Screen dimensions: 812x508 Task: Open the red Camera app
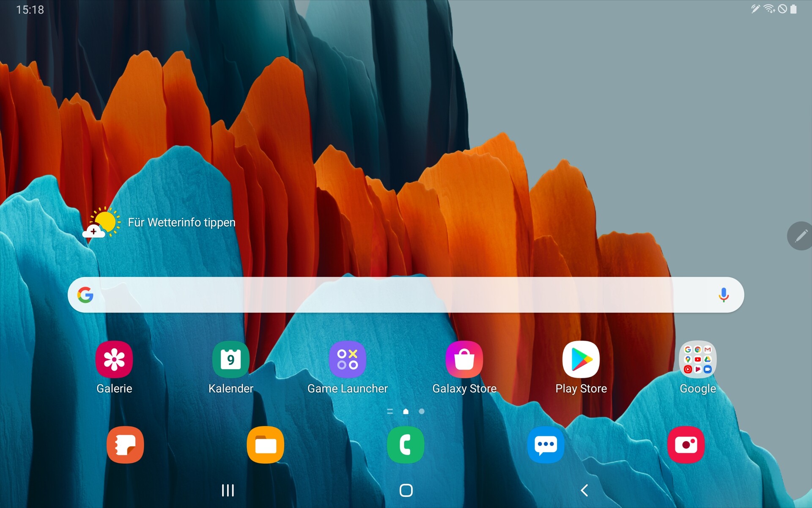click(686, 444)
